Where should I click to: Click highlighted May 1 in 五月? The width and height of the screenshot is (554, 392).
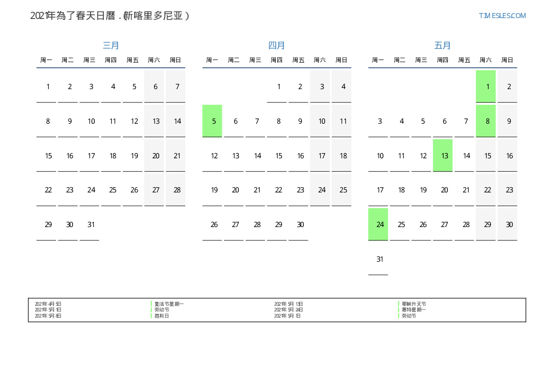click(486, 86)
